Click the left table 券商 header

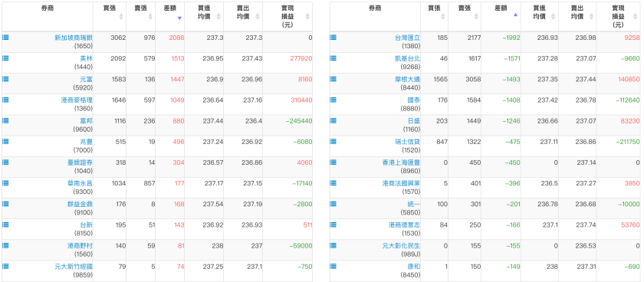point(48,16)
